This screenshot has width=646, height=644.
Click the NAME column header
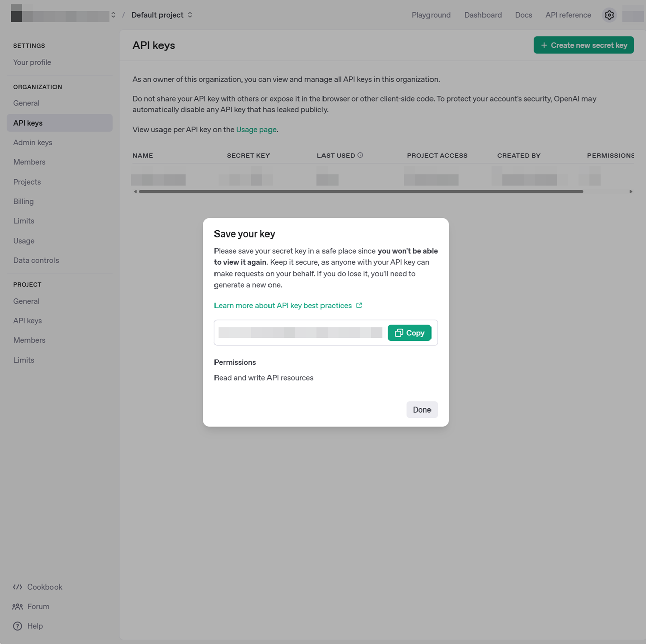coord(143,156)
